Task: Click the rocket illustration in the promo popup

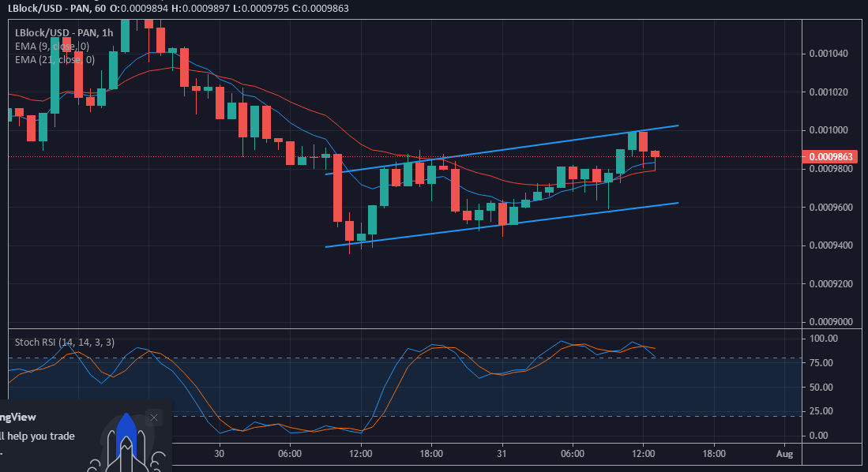Action: [126, 443]
